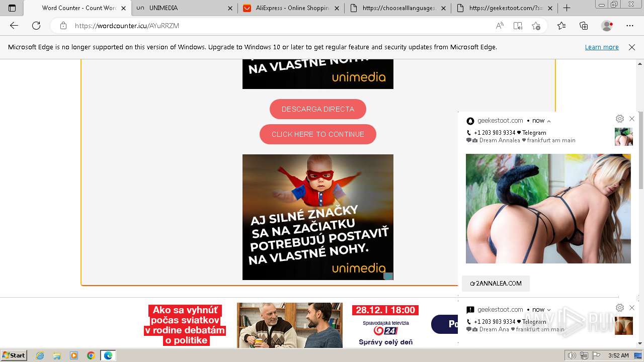Click the 28.12. 18:00 ad label
This screenshot has width=644, height=362.
(386, 310)
